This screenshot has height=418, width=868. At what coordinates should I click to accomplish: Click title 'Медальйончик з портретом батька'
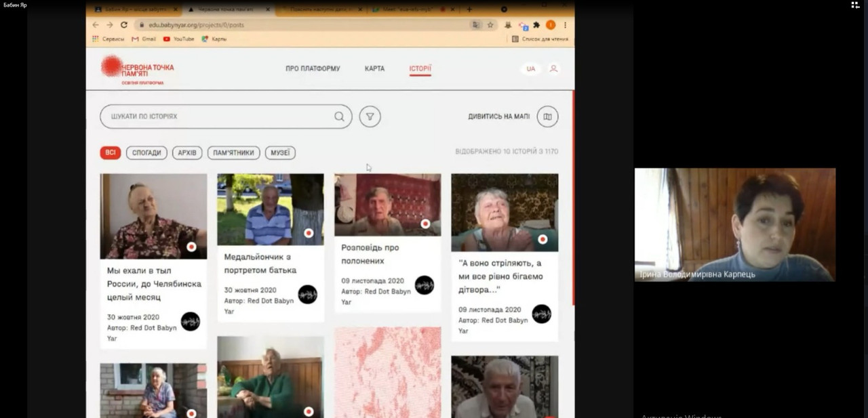[260, 264]
